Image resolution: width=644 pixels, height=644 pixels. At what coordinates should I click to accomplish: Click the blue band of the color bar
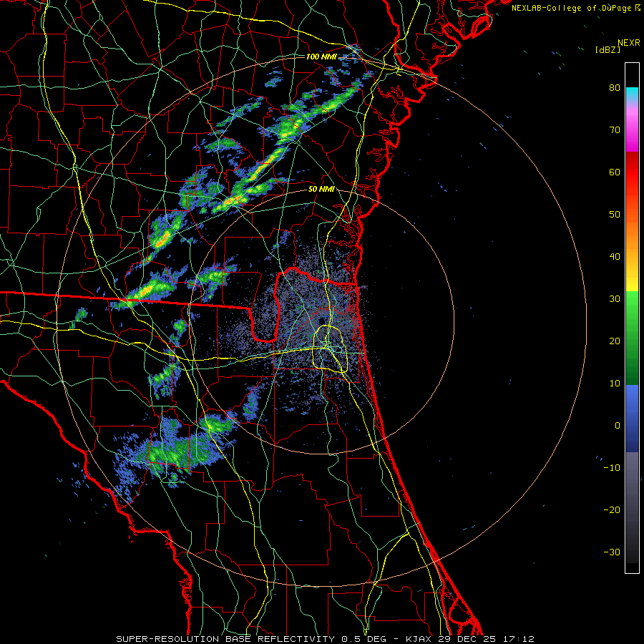pyautogui.click(x=632, y=418)
